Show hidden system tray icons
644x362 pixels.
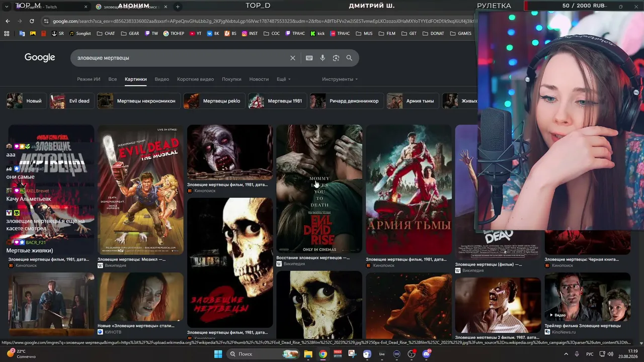coord(566,354)
